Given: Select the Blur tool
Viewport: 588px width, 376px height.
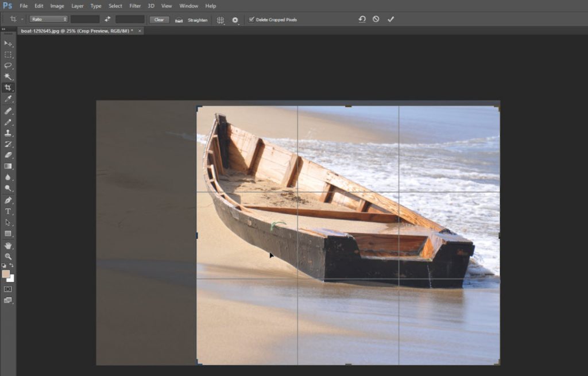Looking at the screenshot, I should (x=8, y=177).
